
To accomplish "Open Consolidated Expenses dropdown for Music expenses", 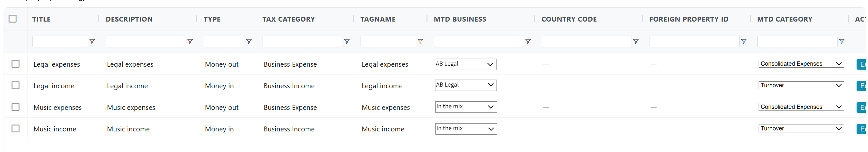I will coord(801,107).
